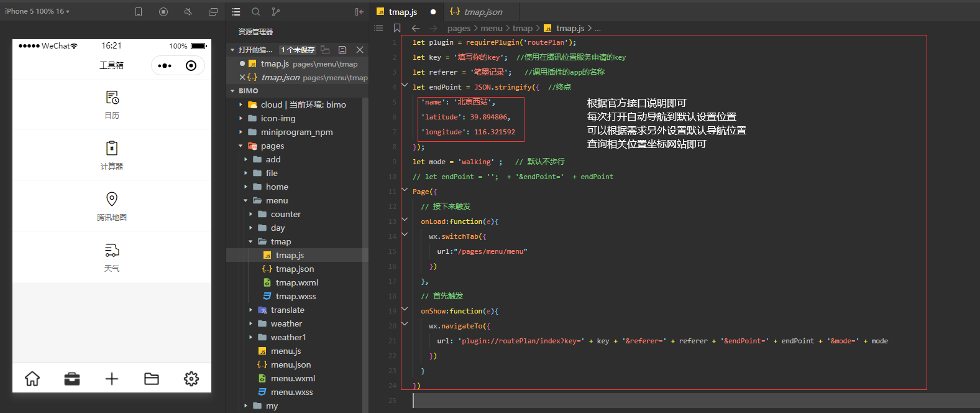
Task: Fold the endPoint block at line 4
Action: (x=405, y=85)
